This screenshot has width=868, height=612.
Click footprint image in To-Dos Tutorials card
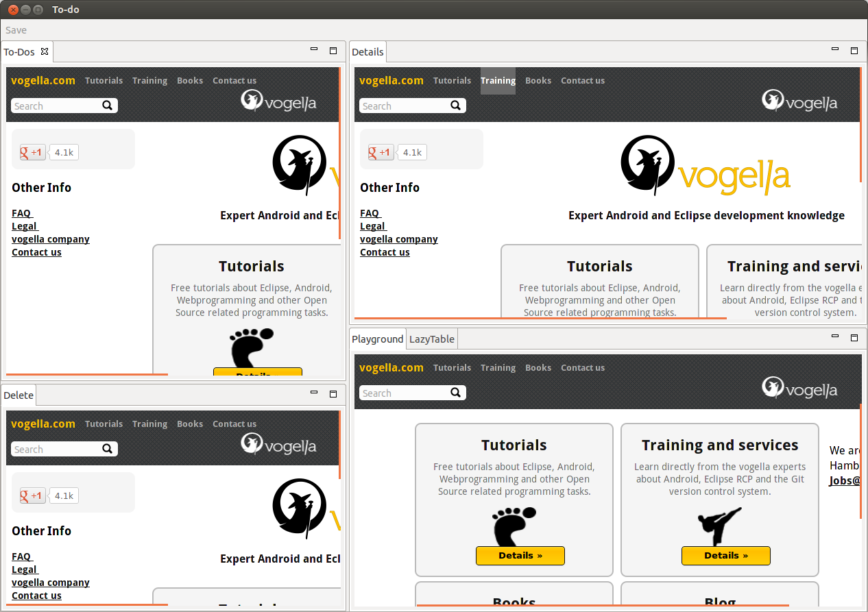click(x=252, y=348)
